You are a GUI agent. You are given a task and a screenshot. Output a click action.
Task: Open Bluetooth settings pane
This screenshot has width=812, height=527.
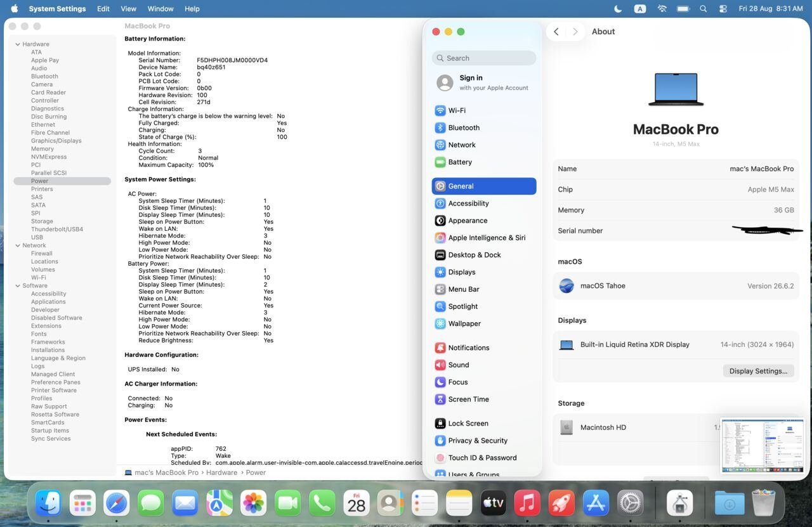coord(484,127)
